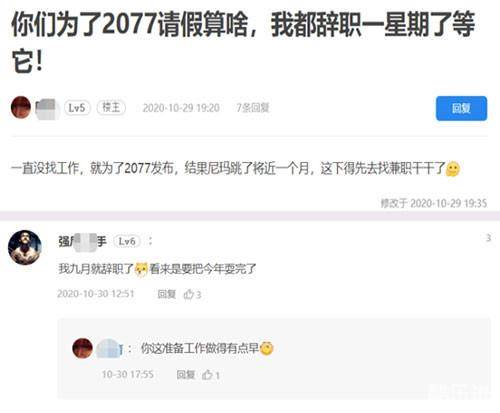Like the nested reply with 1 thumbs up
Viewport: 500px width, 413px height.
pyautogui.click(x=211, y=375)
